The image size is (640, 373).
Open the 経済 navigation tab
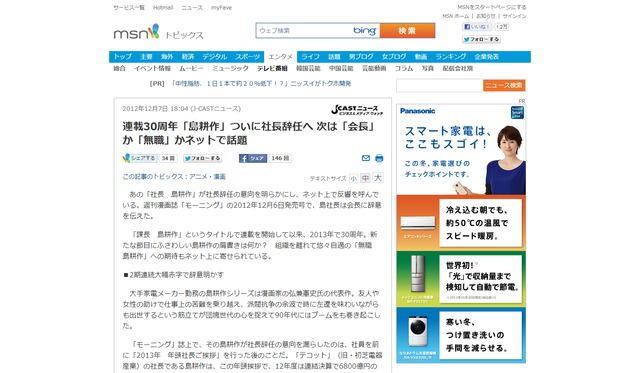pyautogui.click(x=188, y=57)
